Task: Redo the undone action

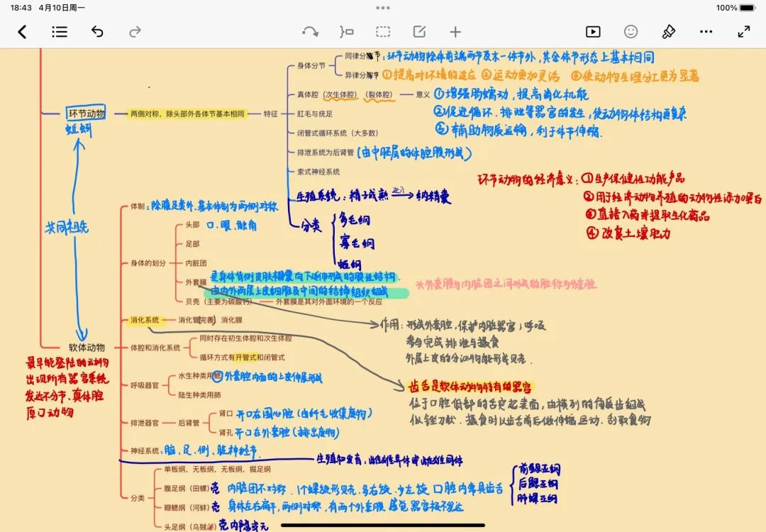Action: pos(135,32)
